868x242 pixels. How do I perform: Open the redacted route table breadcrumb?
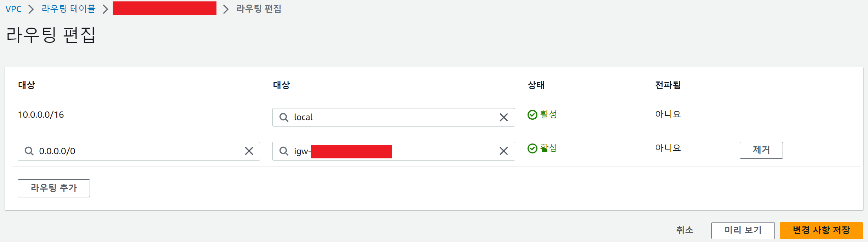164,8
